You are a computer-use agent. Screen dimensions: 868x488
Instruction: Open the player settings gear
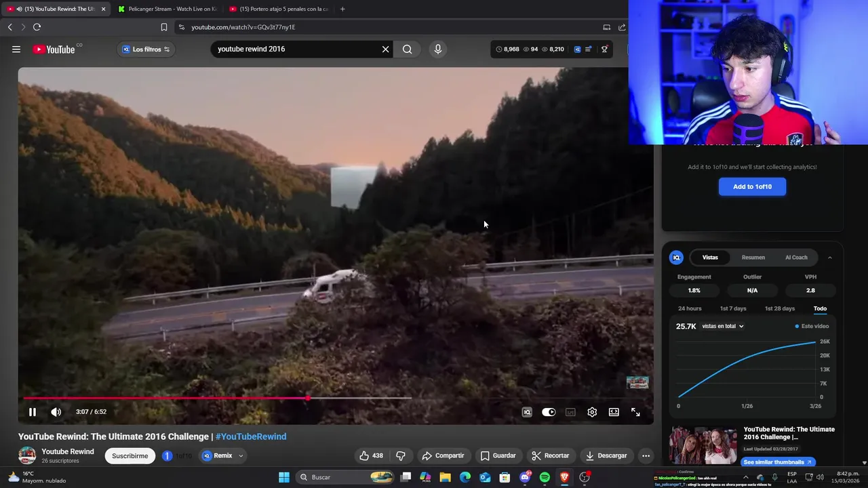pyautogui.click(x=592, y=412)
